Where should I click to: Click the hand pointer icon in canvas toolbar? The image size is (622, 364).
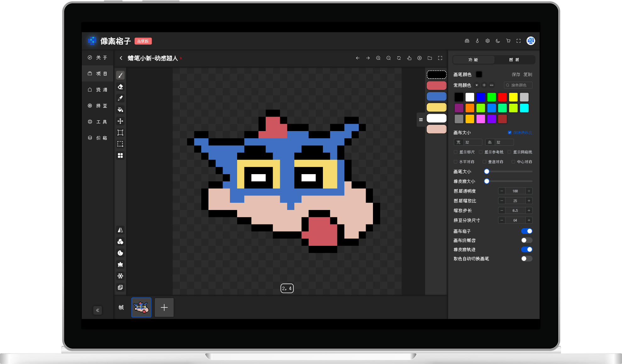click(x=409, y=58)
